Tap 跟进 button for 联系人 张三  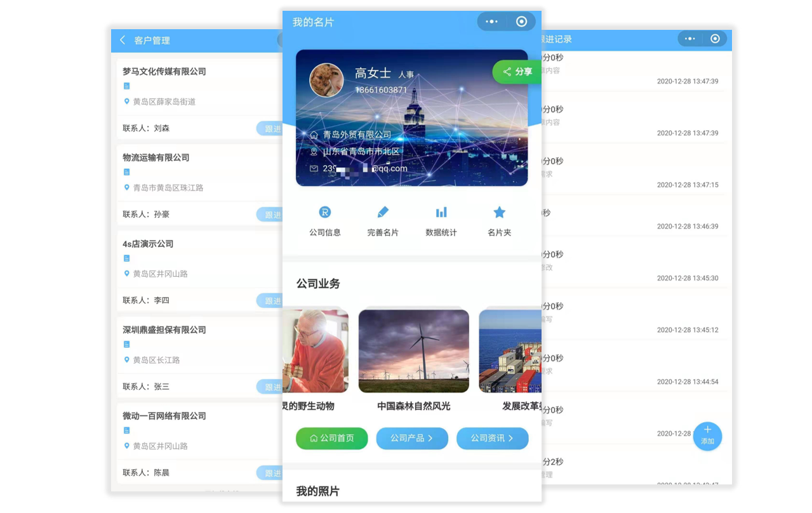[x=270, y=387]
